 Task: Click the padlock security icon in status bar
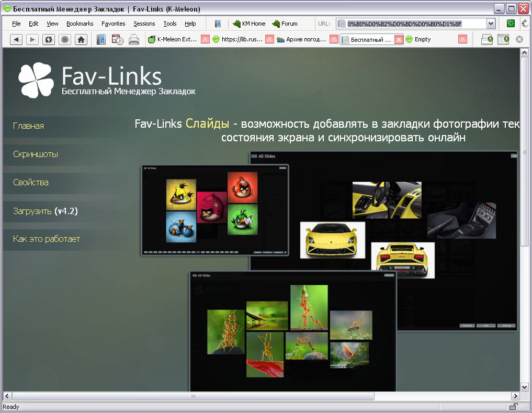click(514, 407)
